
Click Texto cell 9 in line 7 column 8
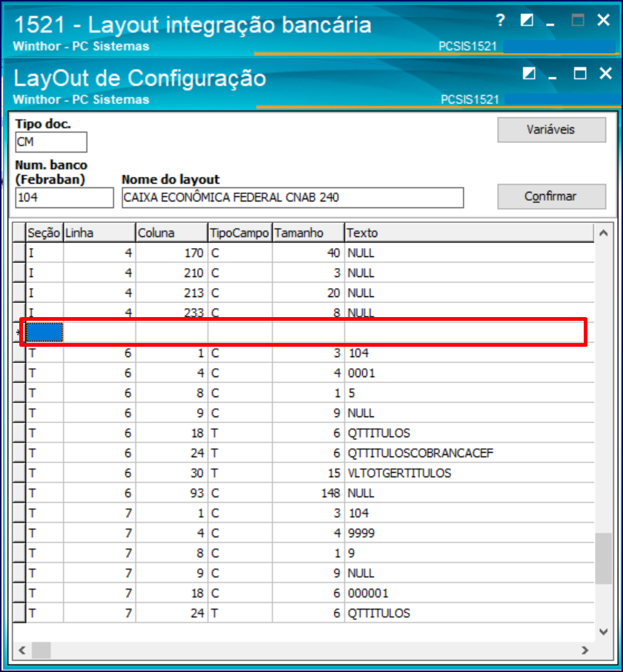click(x=470, y=553)
